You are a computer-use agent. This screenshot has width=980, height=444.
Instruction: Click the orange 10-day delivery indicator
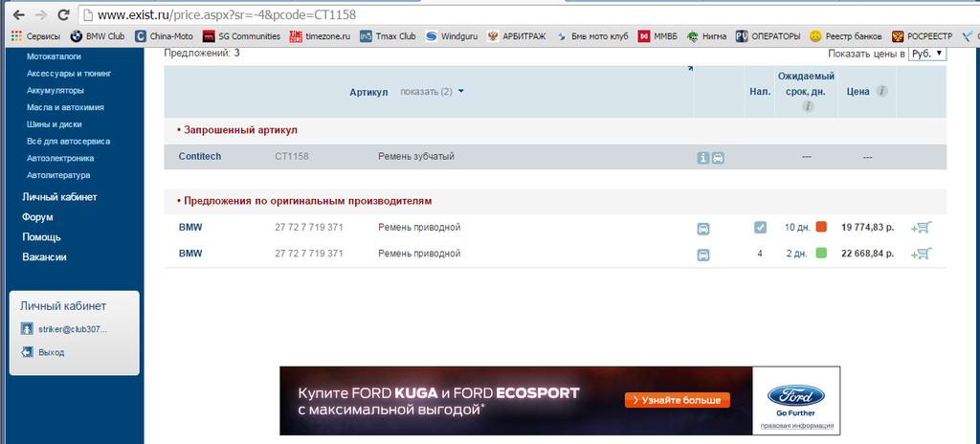coord(821,228)
